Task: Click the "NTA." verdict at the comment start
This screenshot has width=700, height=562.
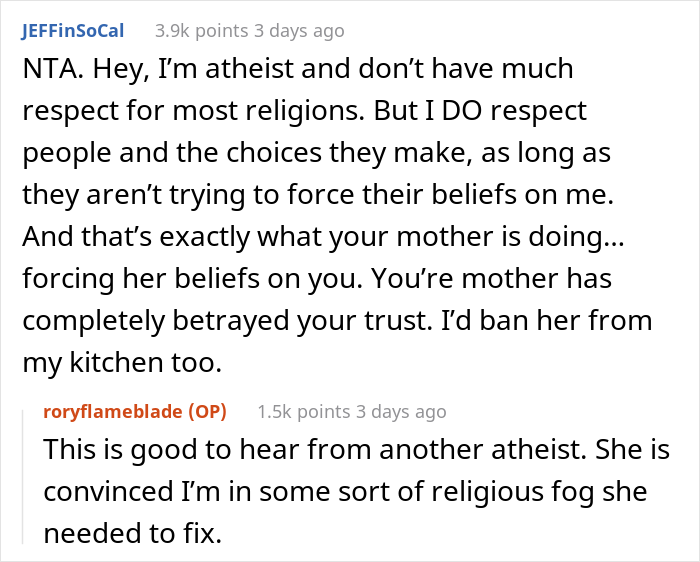Action: point(48,70)
